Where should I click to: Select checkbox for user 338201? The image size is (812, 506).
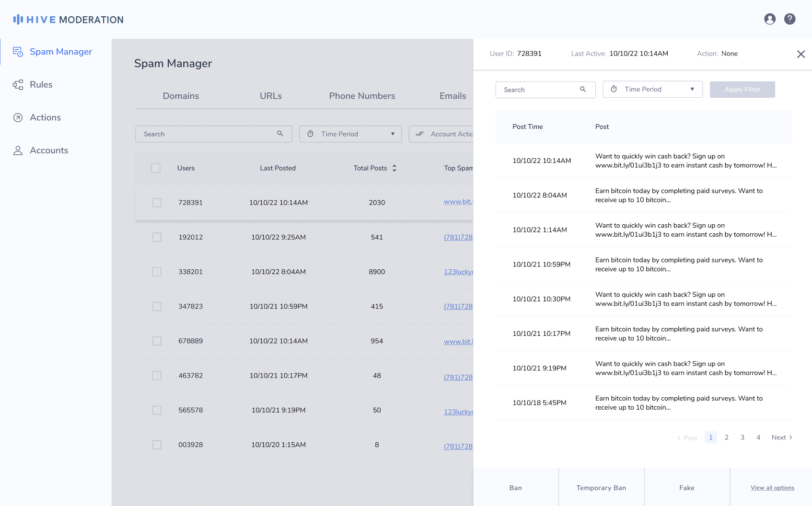pos(157,272)
